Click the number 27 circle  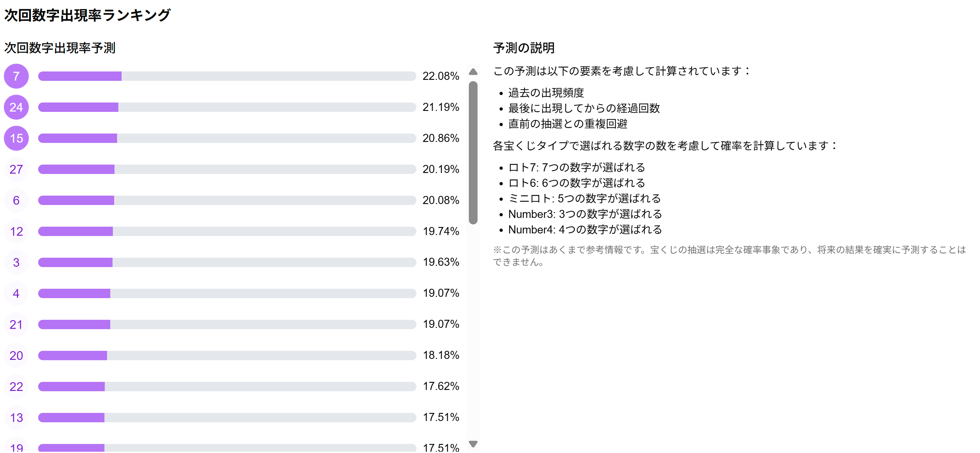tap(16, 170)
